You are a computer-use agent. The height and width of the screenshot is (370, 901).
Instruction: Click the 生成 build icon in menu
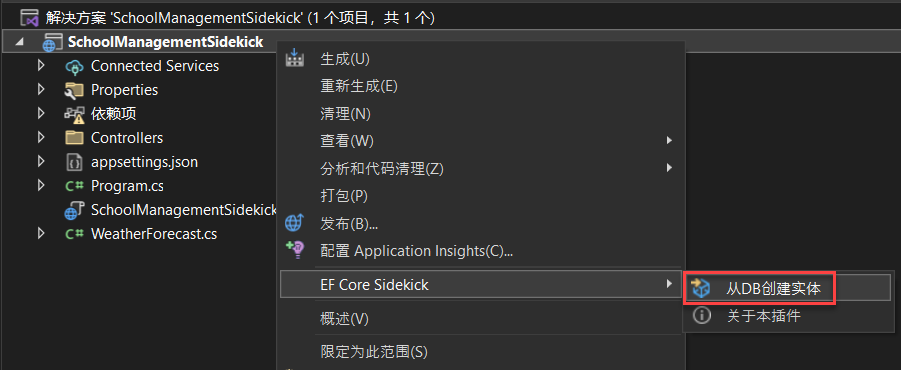click(294, 59)
